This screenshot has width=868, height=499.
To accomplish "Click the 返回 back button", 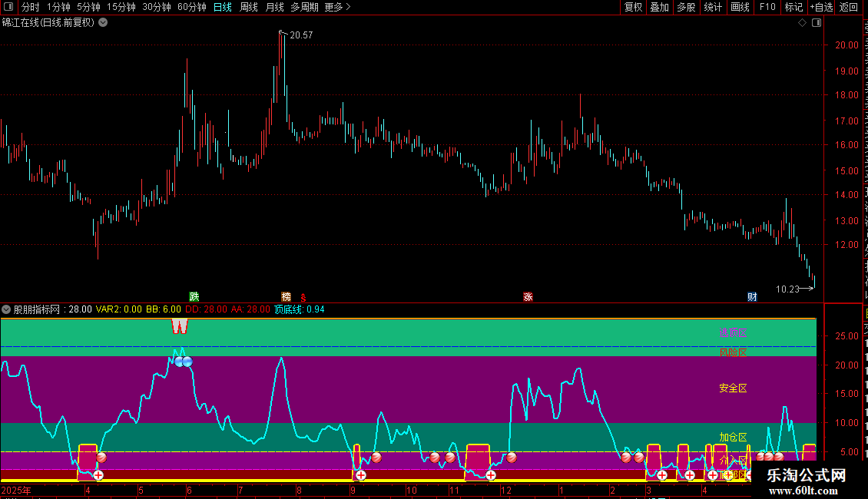I will (849, 7).
